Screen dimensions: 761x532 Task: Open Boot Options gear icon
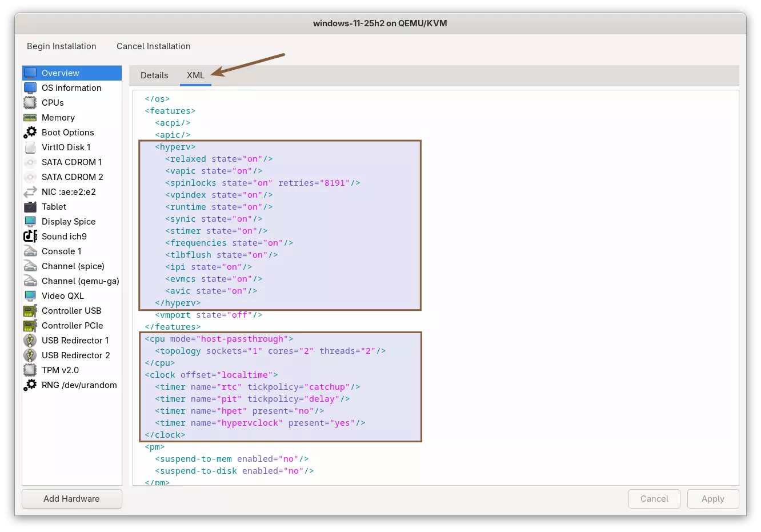(x=30, y=133)
